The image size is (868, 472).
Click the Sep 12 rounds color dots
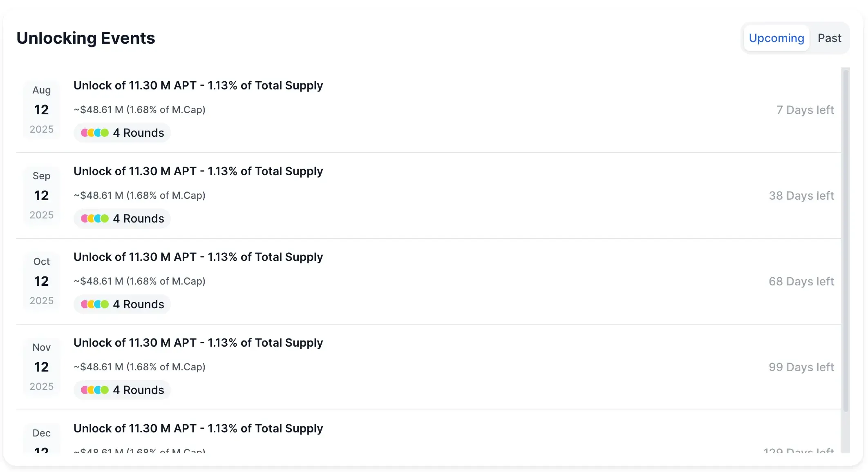pyautogui.click(x=95, y=218)
